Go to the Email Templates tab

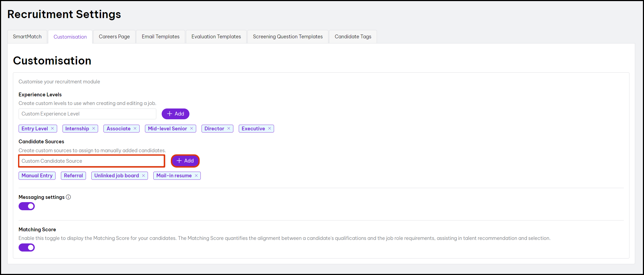161,37
